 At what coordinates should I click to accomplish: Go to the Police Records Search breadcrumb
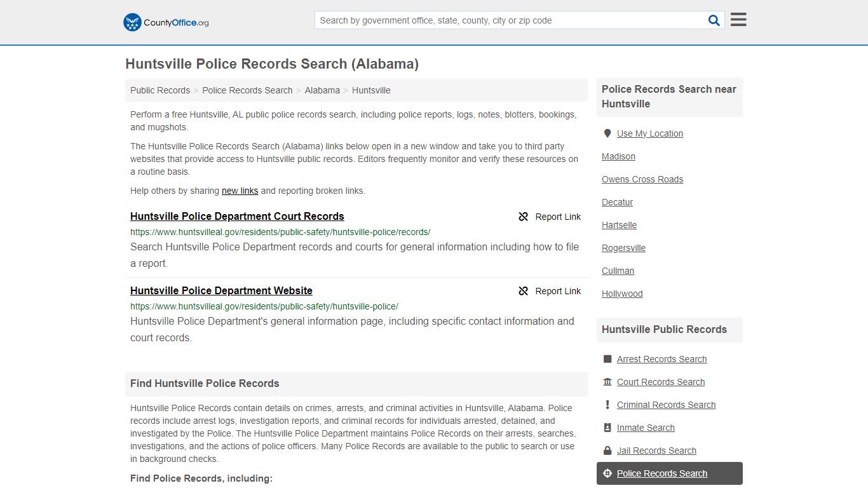tap(247, 90)
